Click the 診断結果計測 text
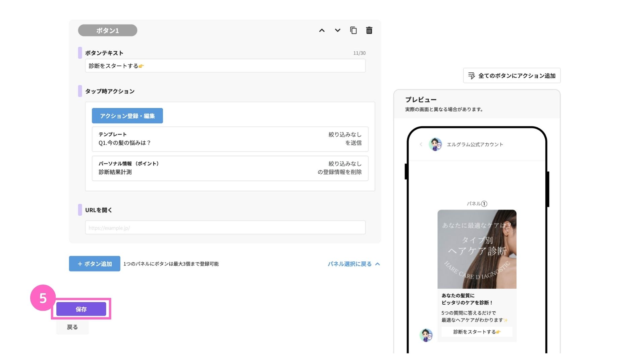The height and width of the screenshot is (362, 644). point(115,172)
